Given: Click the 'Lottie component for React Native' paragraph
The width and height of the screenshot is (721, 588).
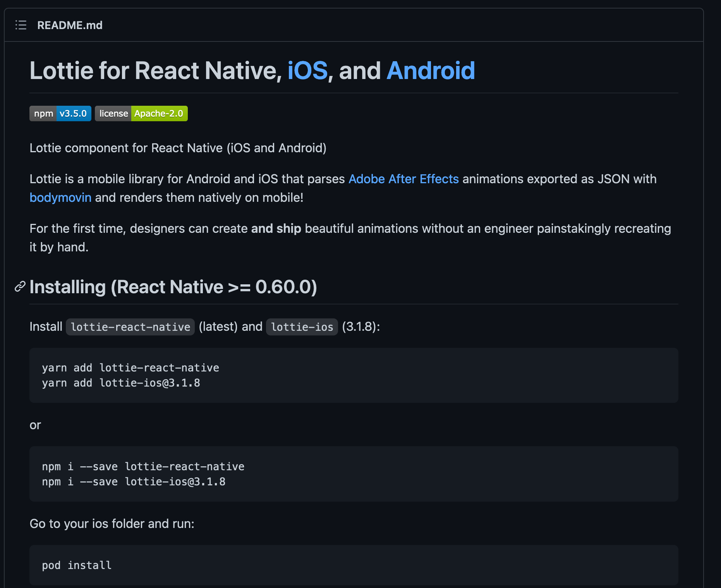Looking at the screenshot, I should click(x=178, y=148).
